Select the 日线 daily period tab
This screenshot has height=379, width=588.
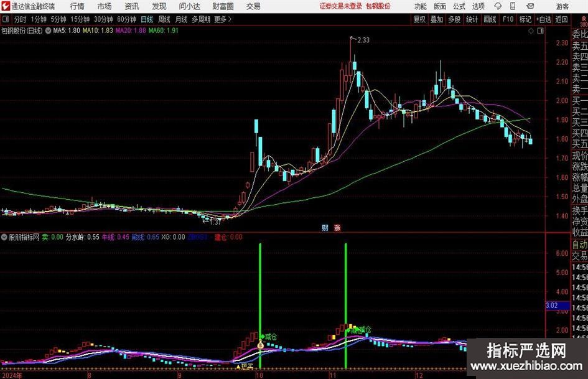click(x=147, y=19)
